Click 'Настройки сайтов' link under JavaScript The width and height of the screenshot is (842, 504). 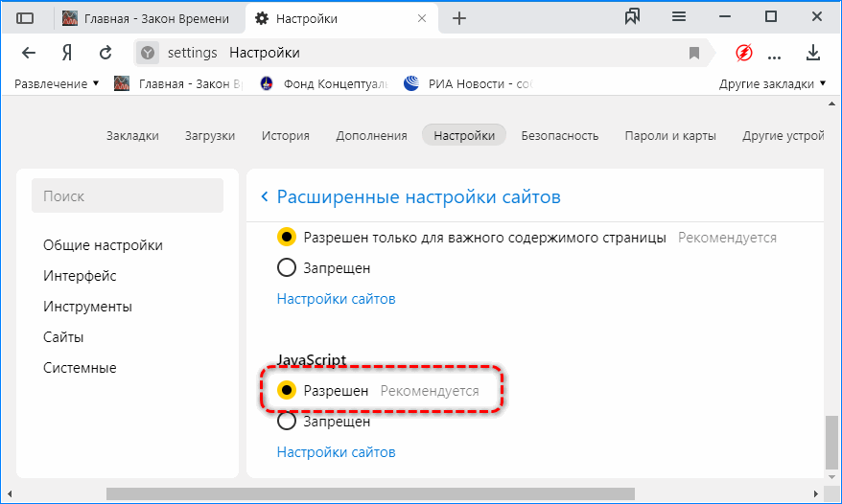pyautogui.click(x=336, y=452)
